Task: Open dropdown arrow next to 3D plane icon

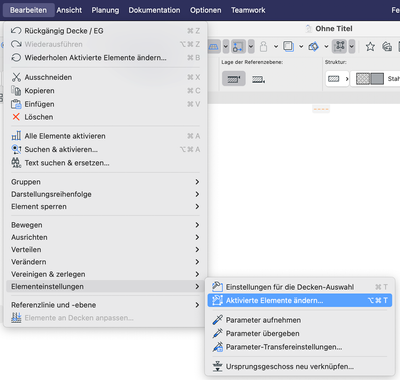Action: tap(326, 46)
